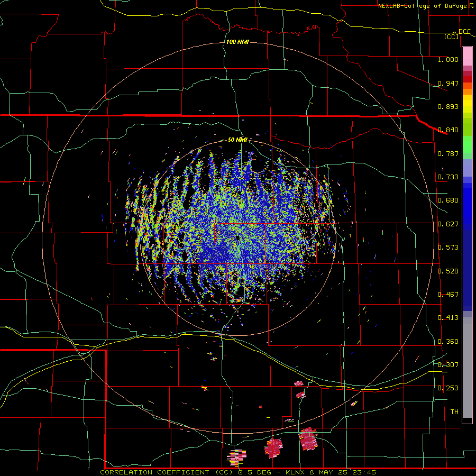Click the radar site dot at echo center
The width and height of the screenshot is (476, 476).
[237, 239]
